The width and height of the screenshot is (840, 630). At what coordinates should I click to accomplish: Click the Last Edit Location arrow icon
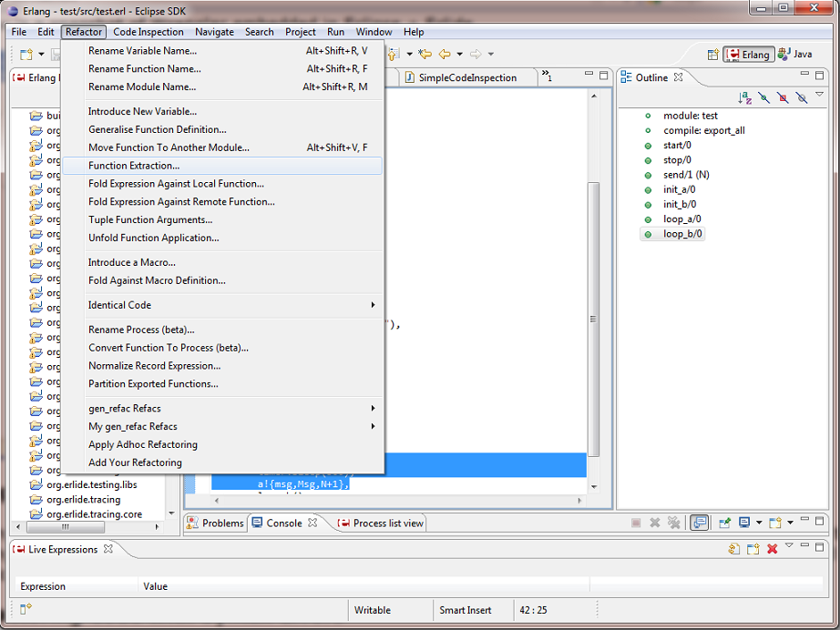click(x=425, y=54)
